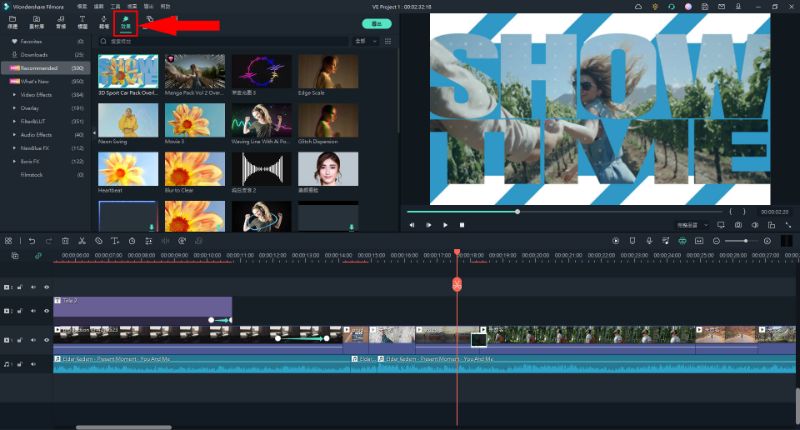
Task: Step back one frame in preview
Action: pyautogui.click(x=412, y=225)
